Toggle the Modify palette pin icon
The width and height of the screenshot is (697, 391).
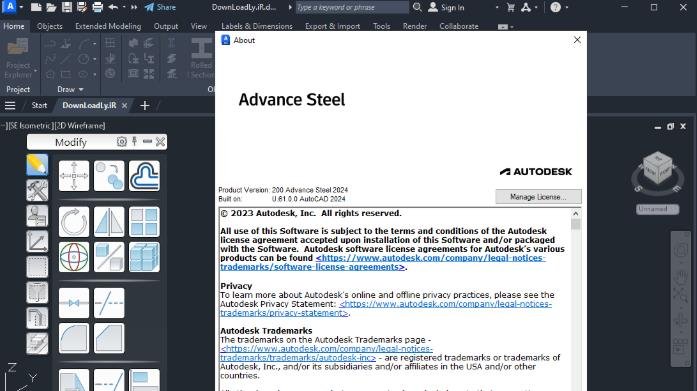(x=135, y=142)
